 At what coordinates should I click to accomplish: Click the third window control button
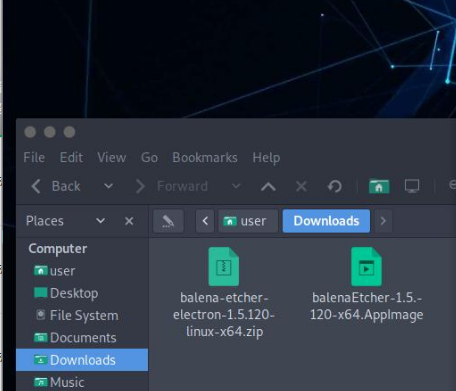click(69, 132)
